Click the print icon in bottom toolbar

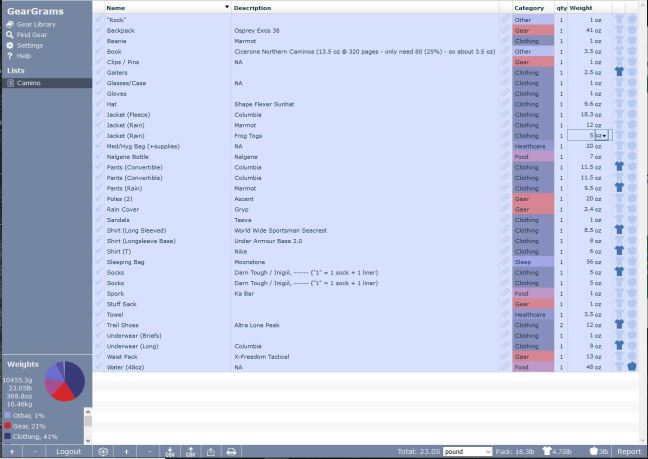(x=231, y=452)
